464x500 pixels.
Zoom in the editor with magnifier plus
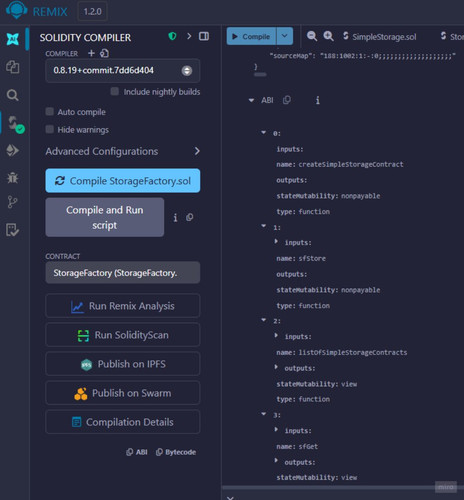pyautogui.click(x=328, y=36)
